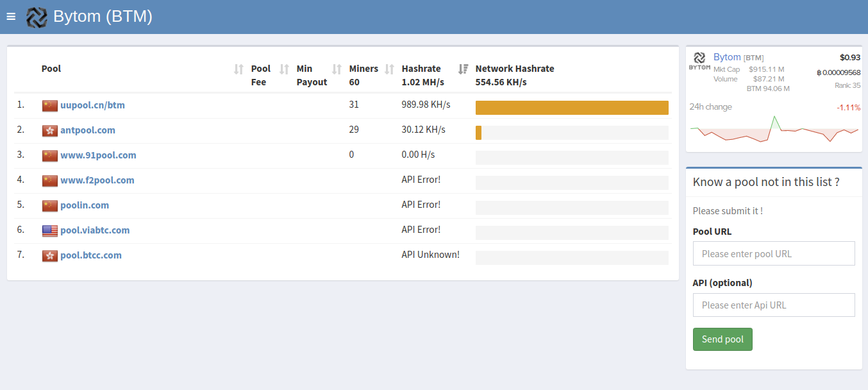Open the antpool.com pool link
The image size is (868, 390).
coord(88,130)
